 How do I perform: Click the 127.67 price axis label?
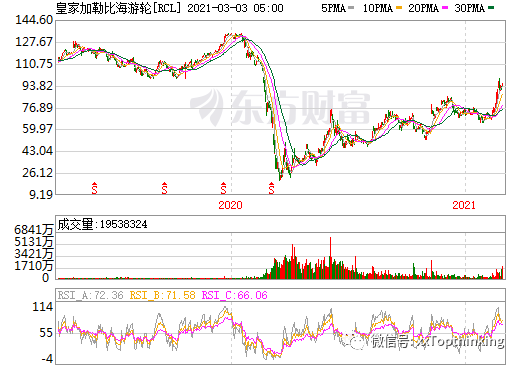pyautogui.click(x=34, y=42)
